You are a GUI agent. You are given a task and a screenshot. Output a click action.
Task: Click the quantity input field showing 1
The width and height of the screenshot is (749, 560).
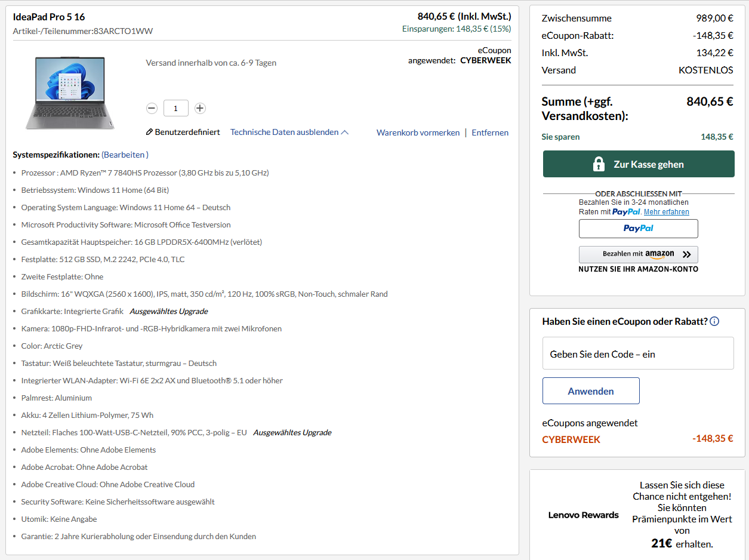176,108
